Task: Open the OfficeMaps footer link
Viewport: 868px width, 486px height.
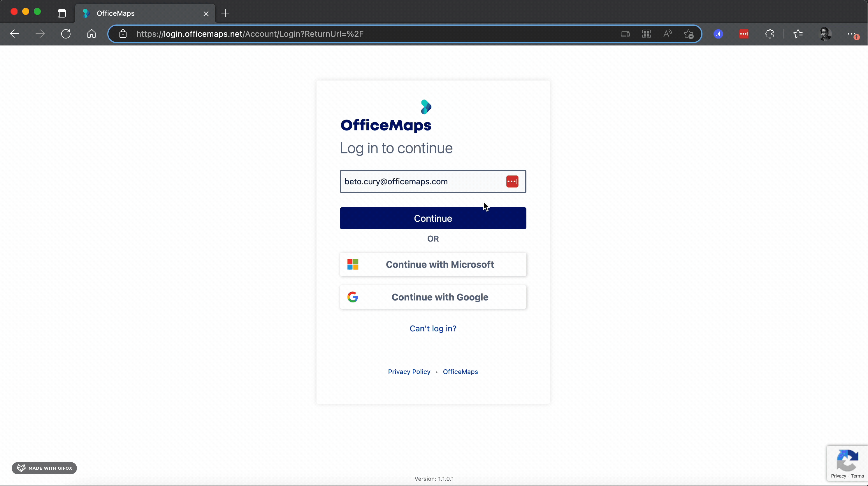Action: click(460, 372)
